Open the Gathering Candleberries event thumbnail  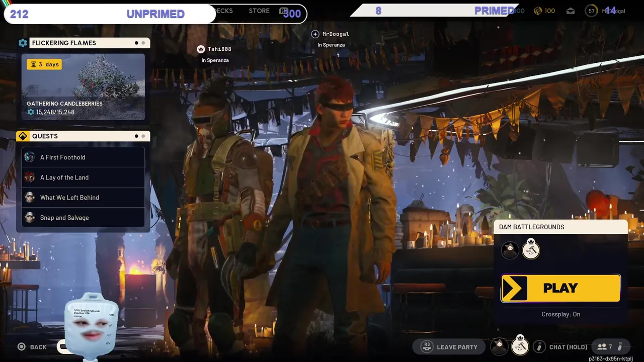click(x=83, y=87)
